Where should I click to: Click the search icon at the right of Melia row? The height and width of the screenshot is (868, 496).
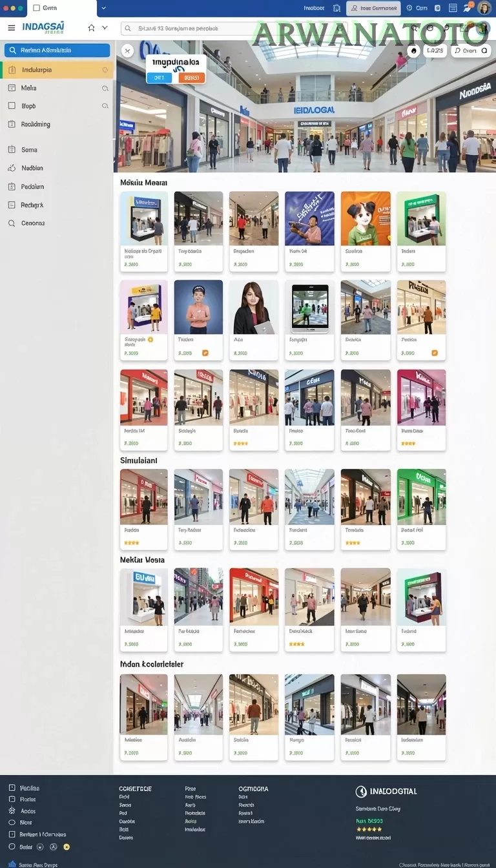105,88
